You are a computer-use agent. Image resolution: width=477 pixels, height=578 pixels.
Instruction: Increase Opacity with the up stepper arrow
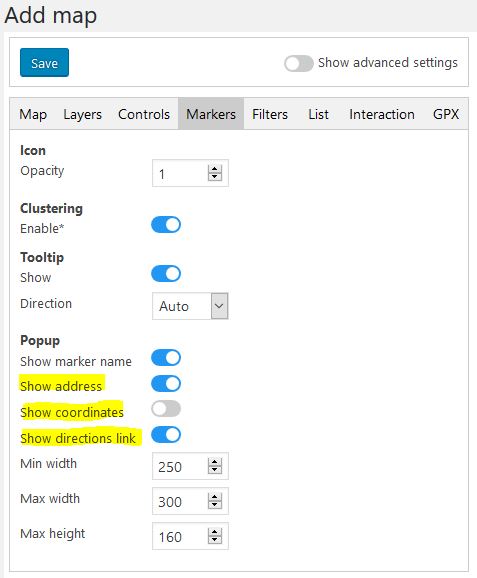pos(215,169)
